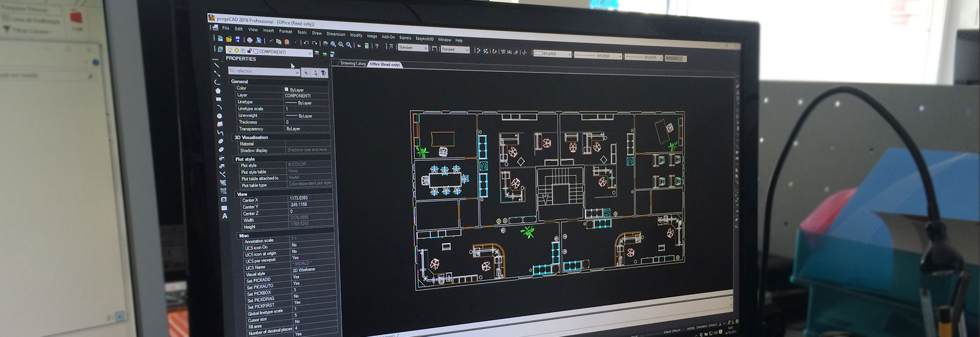Click the Zoom magnifier icon
Screen dimensions: 980x337
333,44
